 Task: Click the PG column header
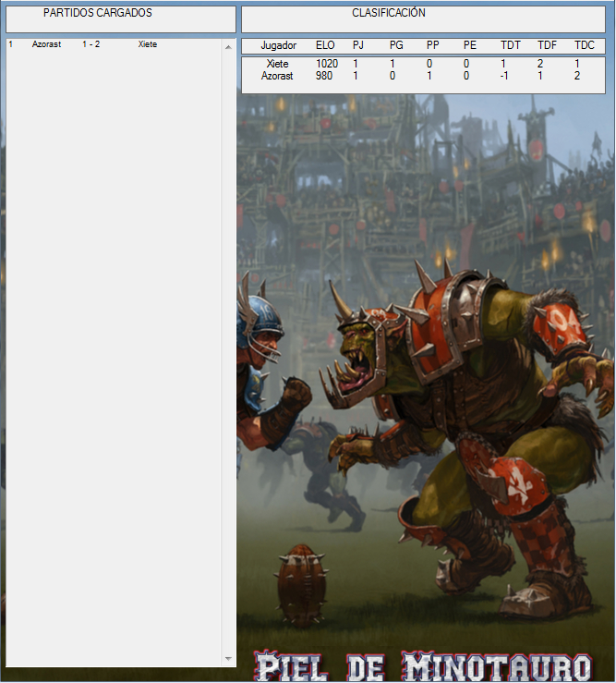[396, 45]
